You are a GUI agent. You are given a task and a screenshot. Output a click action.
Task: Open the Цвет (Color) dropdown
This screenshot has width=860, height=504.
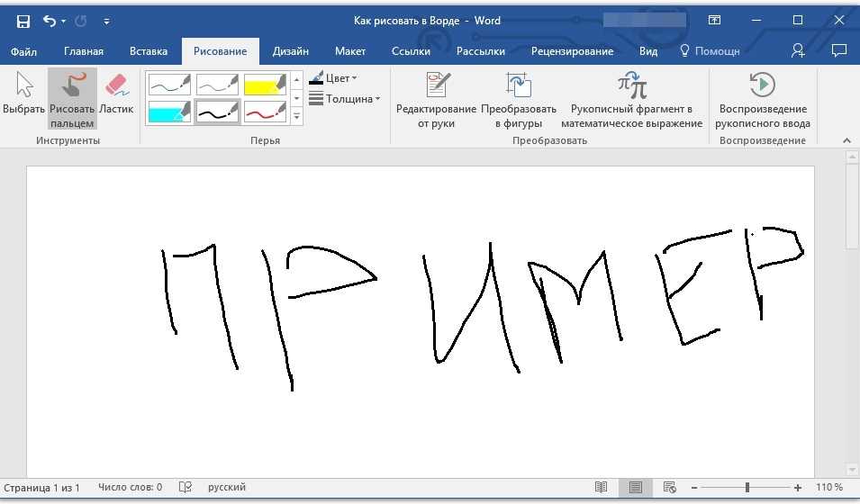[x=333, y=78]
